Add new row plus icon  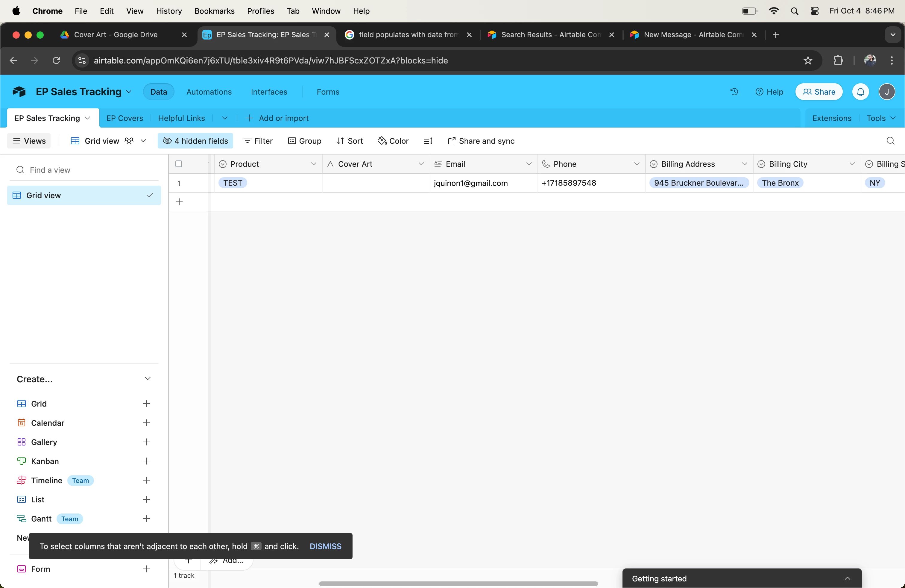point(180,202)
